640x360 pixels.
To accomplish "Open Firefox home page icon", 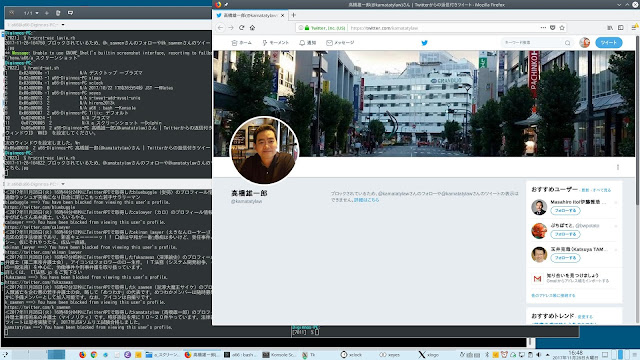I will (x=252, y=28).
